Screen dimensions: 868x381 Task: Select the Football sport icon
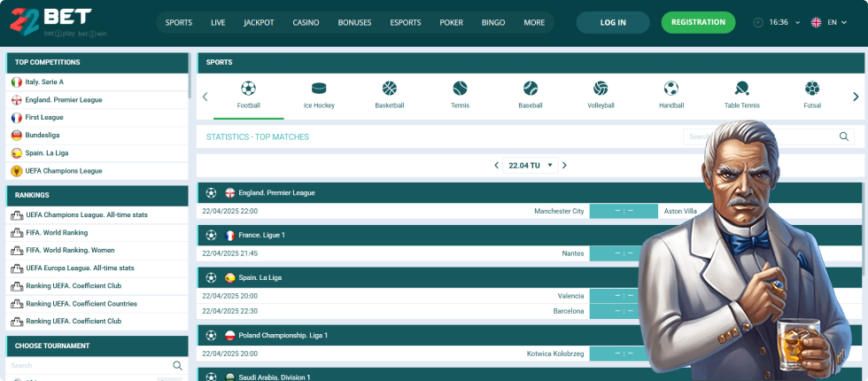pyautogui.click(x=249, y=89)
